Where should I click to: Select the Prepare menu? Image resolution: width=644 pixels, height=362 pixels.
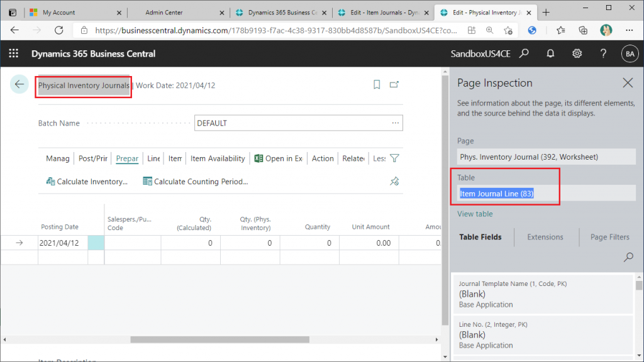point(127,158)
